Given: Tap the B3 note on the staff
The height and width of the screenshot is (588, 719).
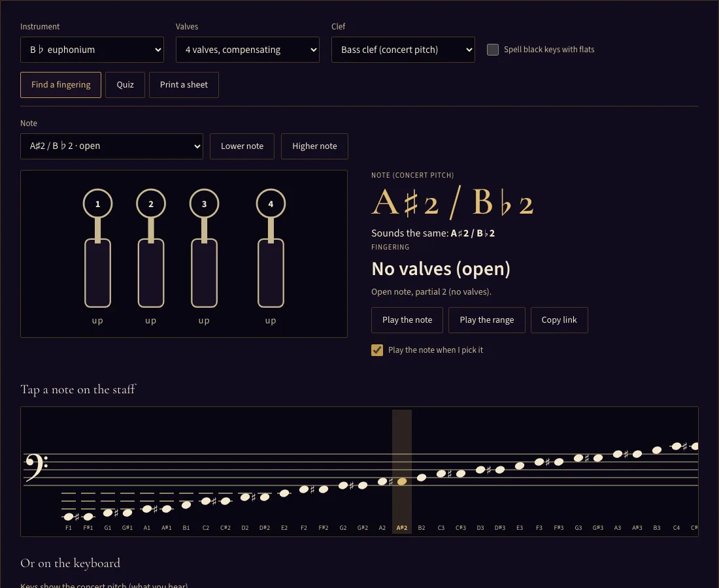Looking at the screenshot, I should point(657,450).
